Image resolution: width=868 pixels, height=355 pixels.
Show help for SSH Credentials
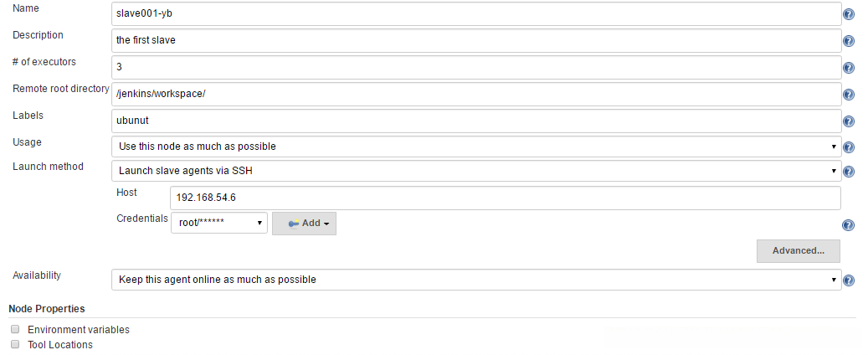point(849,225)
